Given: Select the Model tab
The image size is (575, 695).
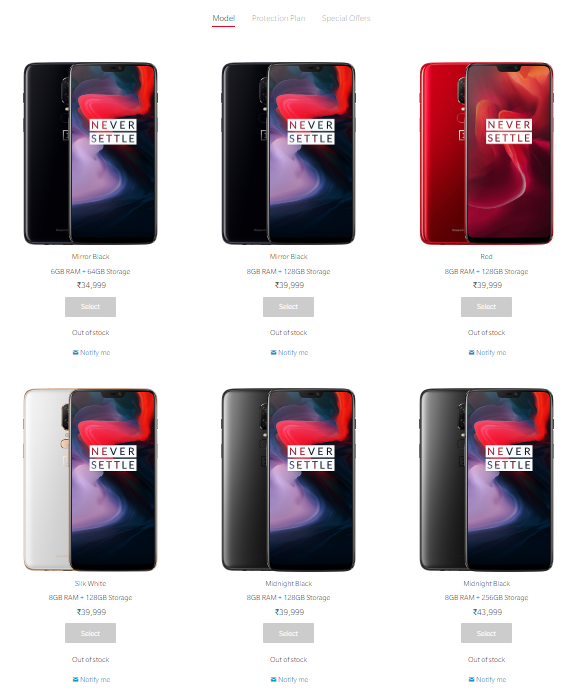Looking at the screenshot, I should (223, 18).
